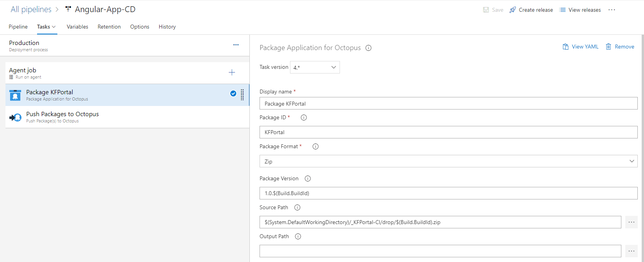Click the Remove task link text

pos(624,47)
